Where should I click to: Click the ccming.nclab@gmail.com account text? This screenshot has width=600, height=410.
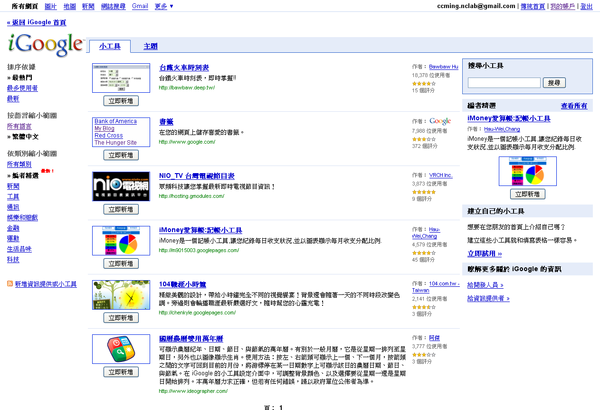coord(476,6)
